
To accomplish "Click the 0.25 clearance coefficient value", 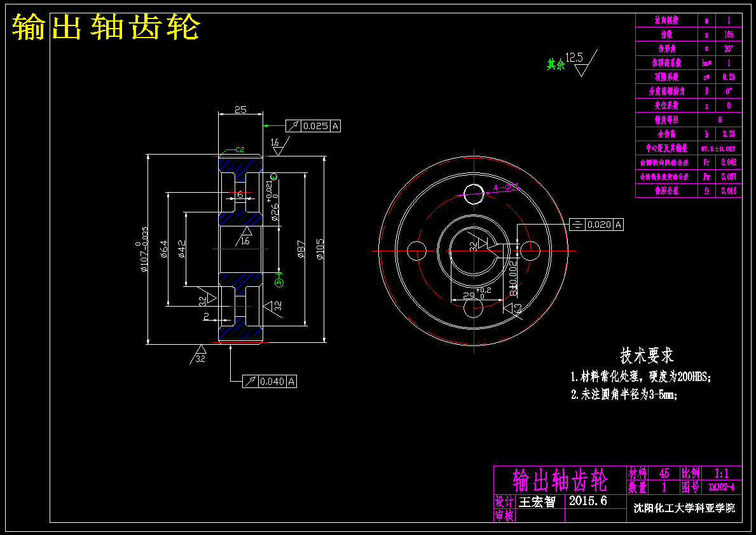I will pyautogui.click(x=729, y=77).
